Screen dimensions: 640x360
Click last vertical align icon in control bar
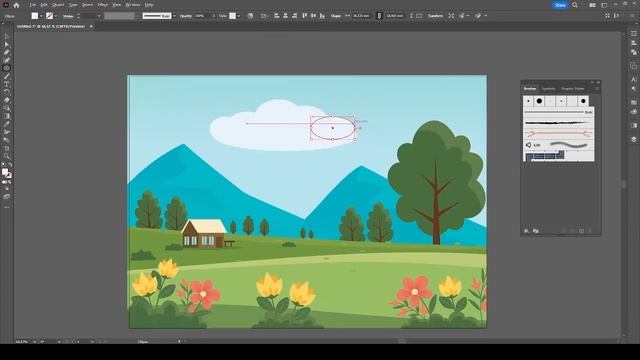click(322, 16)
